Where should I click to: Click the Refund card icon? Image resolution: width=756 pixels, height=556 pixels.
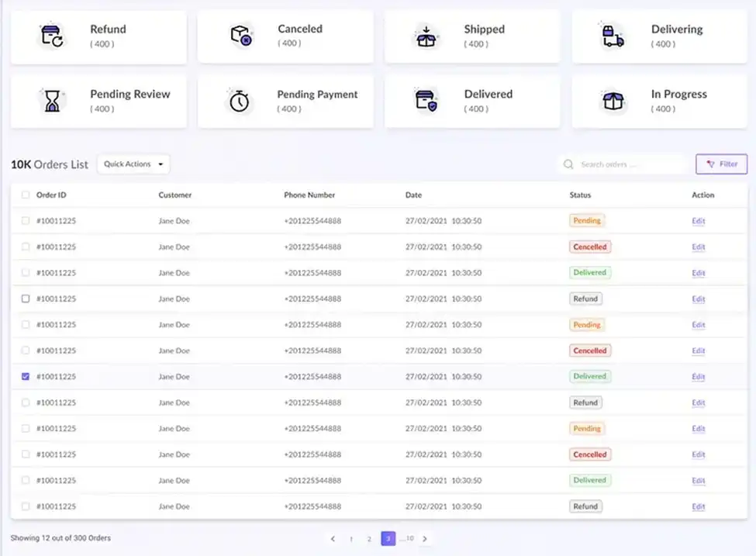pos(52,36)
